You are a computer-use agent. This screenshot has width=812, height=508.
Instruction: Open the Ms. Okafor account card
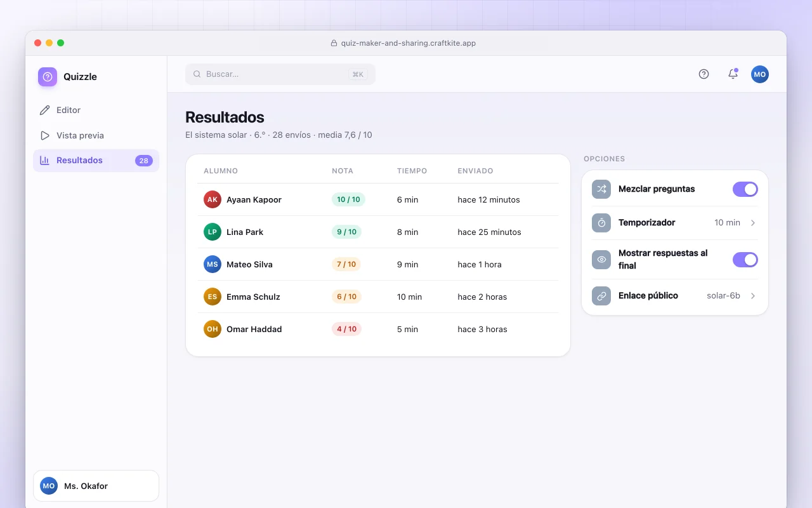[x=96, y=486]
